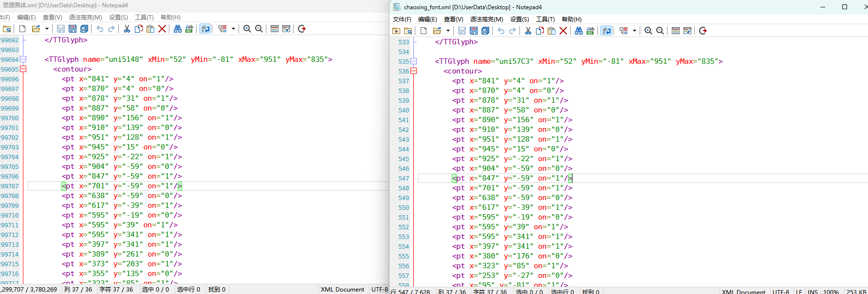Collapse contour fold marker in 思源黑体.xml window
Screen dimensions: 868x294
click(x=23, y=69)
